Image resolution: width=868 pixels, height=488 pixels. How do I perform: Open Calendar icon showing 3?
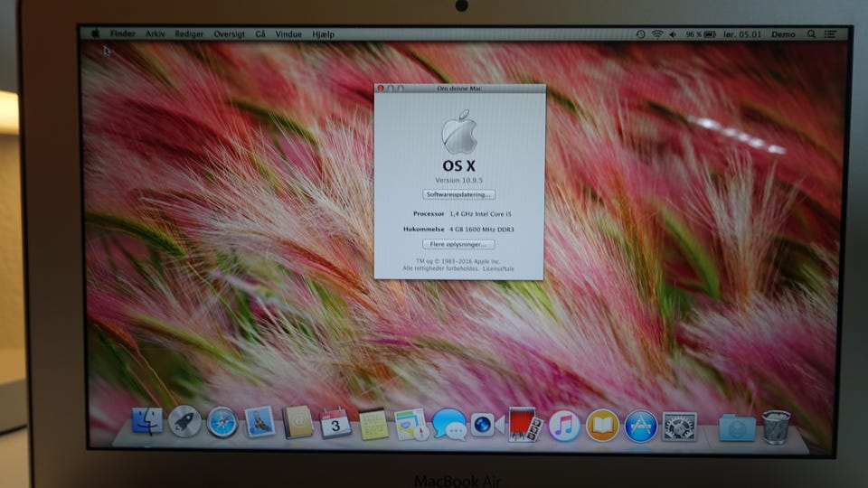(335, 423)
